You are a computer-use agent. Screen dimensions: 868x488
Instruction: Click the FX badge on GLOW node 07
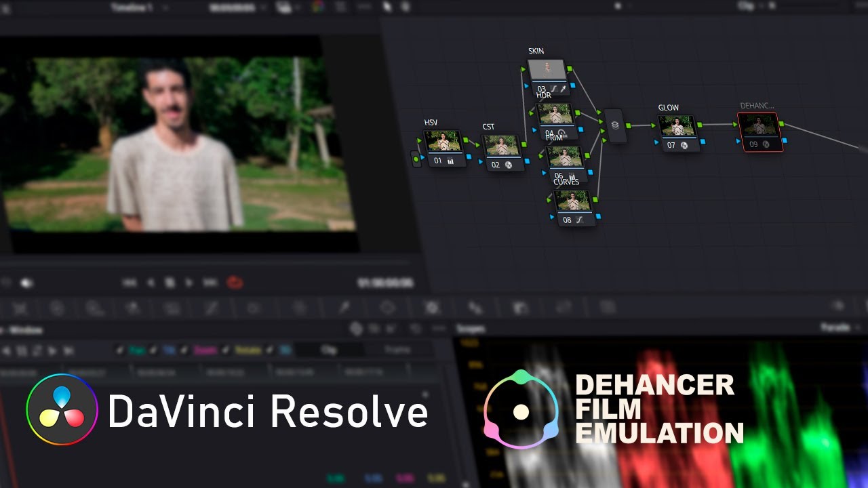coord(684,145)
